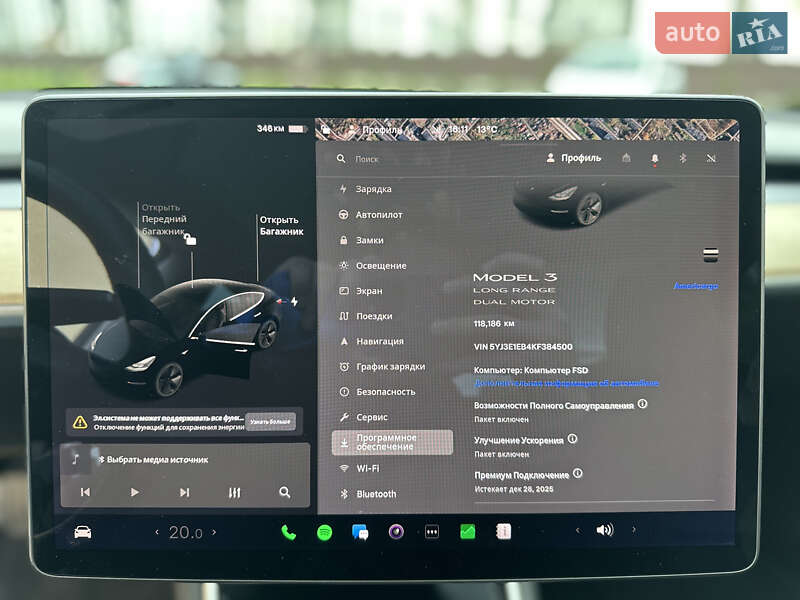
Task: Show info for 'Улучшение Ускорения'
Action: [x=572, y=438]
